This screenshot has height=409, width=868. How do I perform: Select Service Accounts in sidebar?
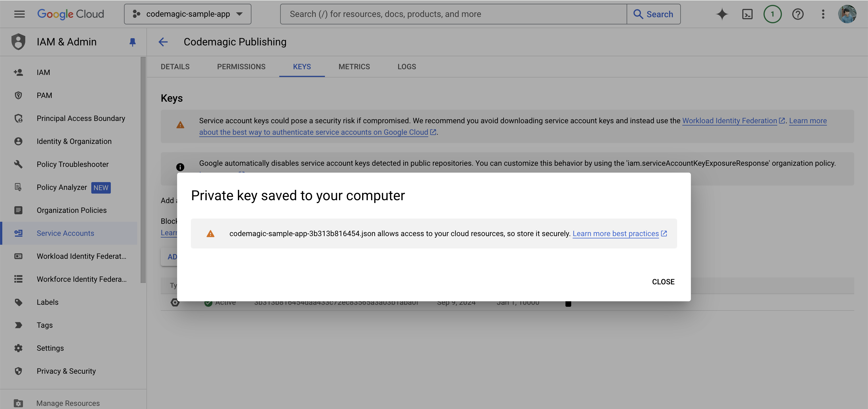pos(69,233)
